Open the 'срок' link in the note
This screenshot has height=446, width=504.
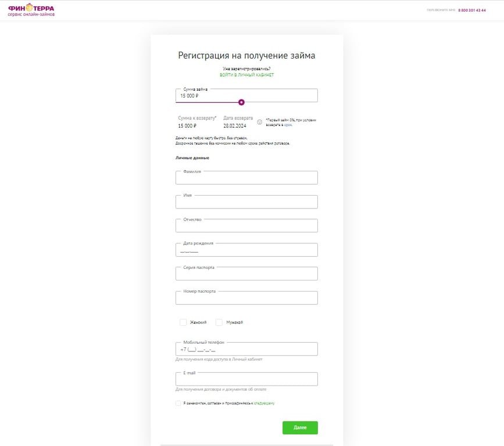point(288,125)
